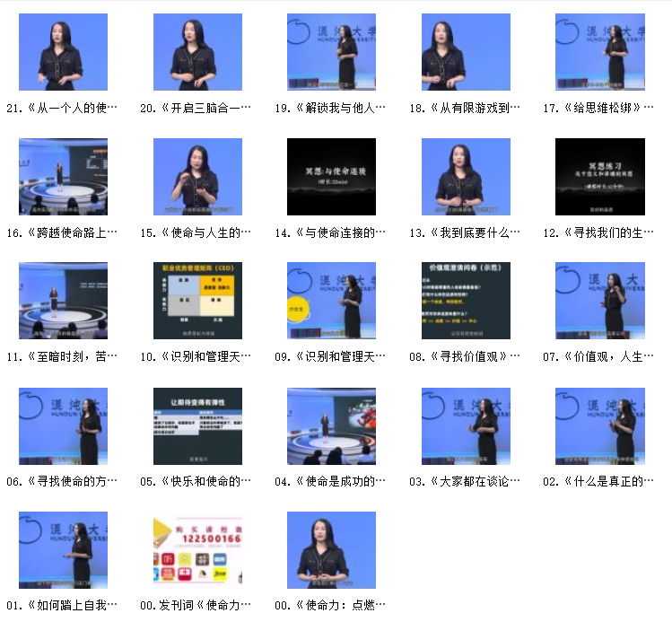
Task: Select file name 08.《寻找价值观》…
Action: (465, 356)
